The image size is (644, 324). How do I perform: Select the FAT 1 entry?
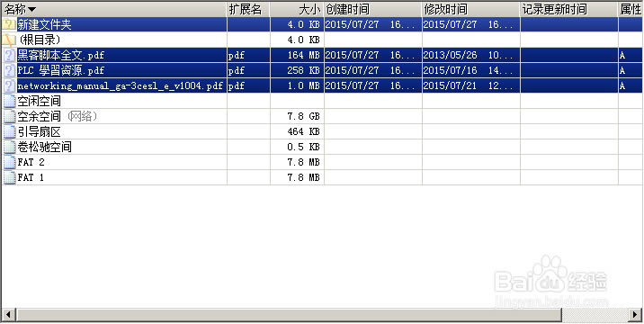click(x=31, y=177)
